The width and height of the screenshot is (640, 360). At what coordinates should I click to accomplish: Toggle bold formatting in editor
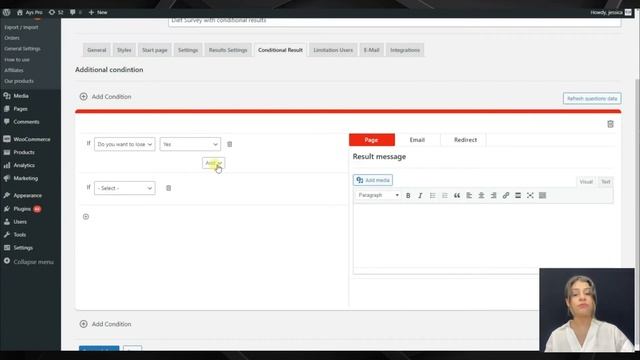[408, 196]
